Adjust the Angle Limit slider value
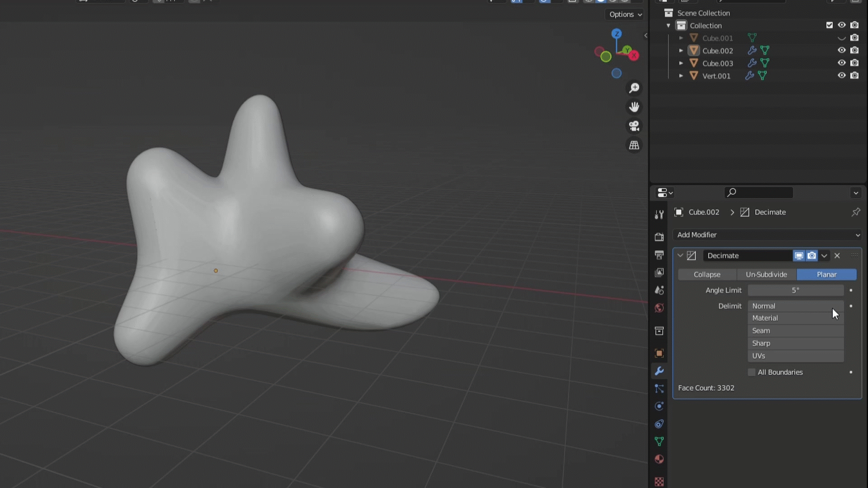This screenshot has width=868, height=488. pos(796,290)
